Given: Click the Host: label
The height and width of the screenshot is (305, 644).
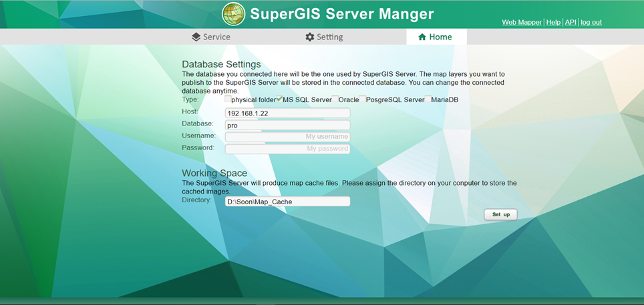Looking at the screenshot, I should pyautogui.click(x=190, y=111).
